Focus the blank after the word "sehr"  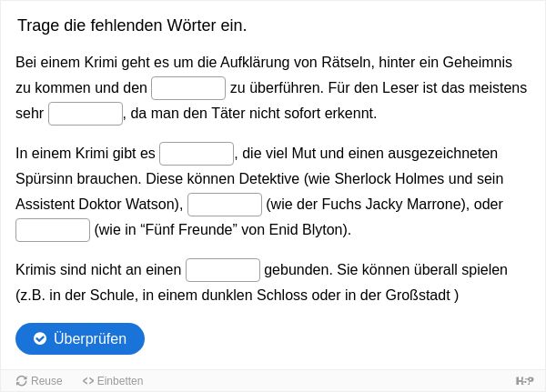(86, 114)
